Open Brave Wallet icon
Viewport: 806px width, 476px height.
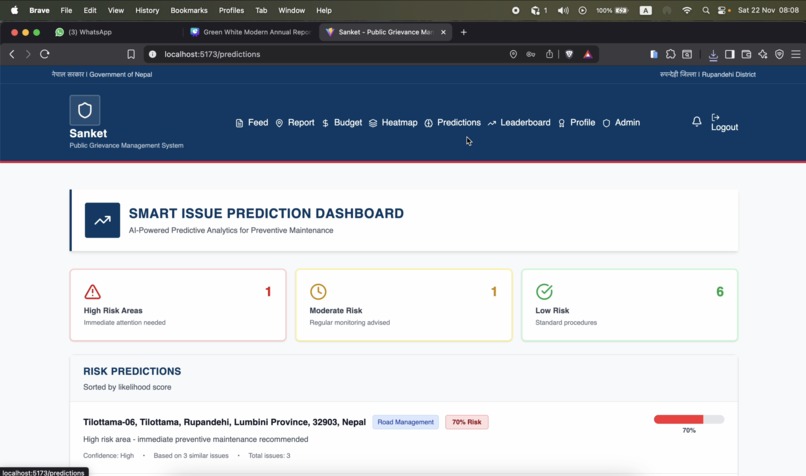click(746, 54)
